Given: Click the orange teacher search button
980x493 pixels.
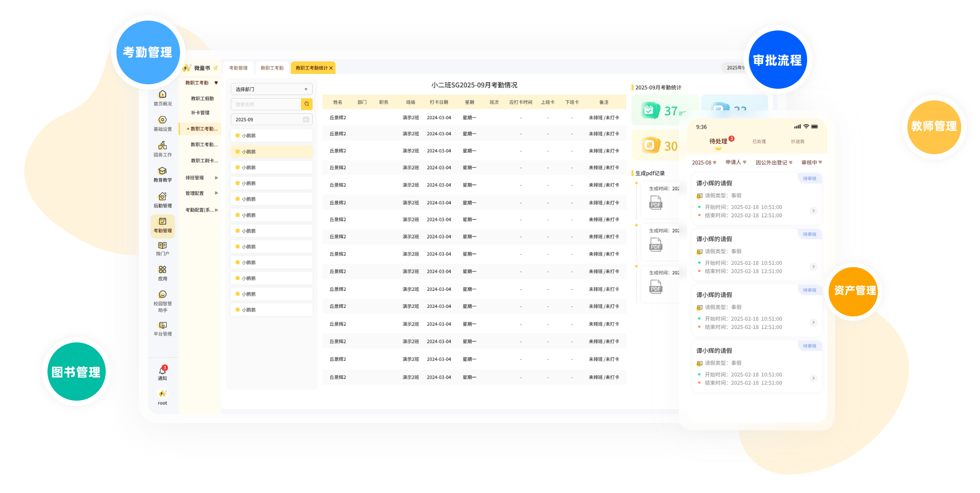Looking at the screenshot, I should [307, 104].
